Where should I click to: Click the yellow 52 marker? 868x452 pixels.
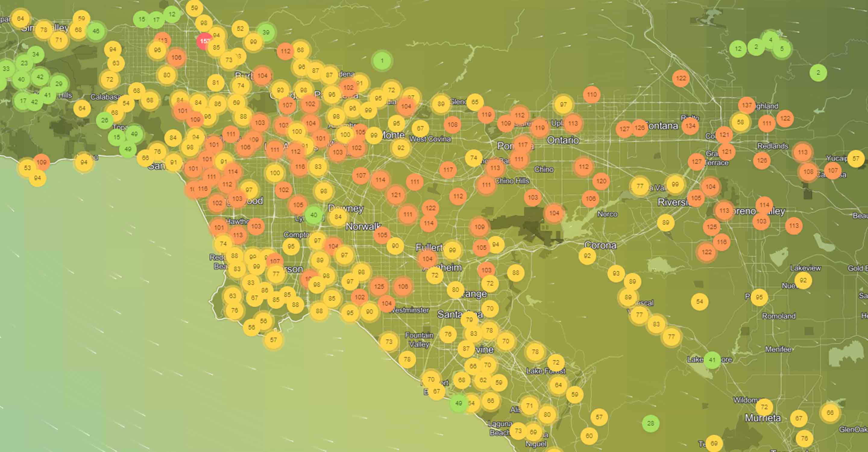pyautogui.click(x=240, y=29)
